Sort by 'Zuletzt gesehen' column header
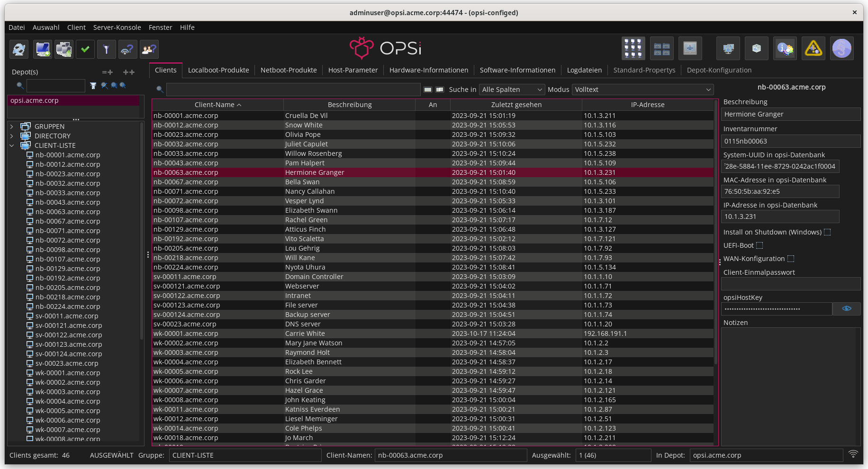This screenshot has width=868, height=469. tap(516, 105)
